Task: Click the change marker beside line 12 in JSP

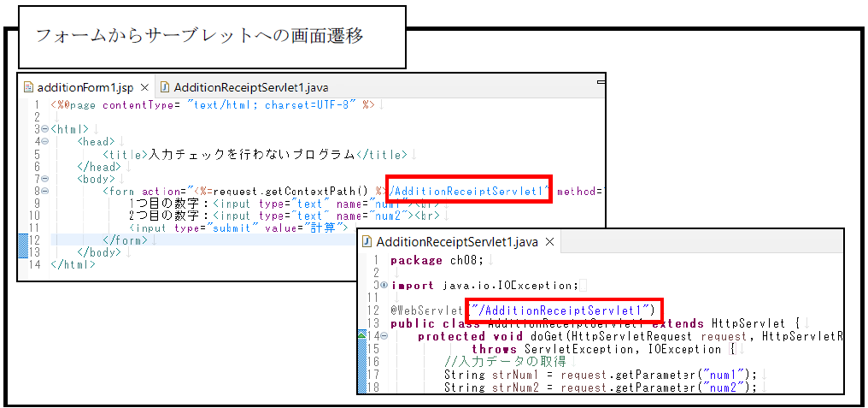Action: (23, 240)
